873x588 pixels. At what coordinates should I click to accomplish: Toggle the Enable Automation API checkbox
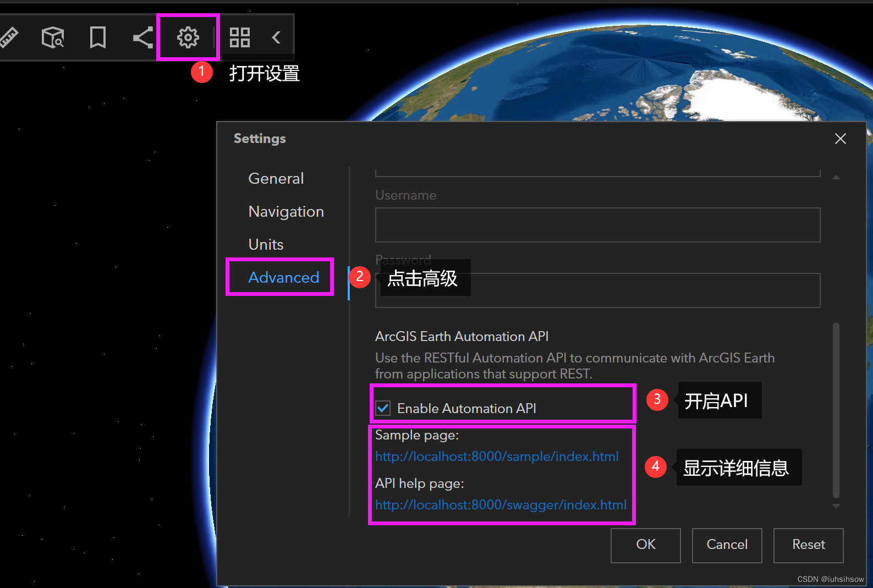(x=383, y=408)
